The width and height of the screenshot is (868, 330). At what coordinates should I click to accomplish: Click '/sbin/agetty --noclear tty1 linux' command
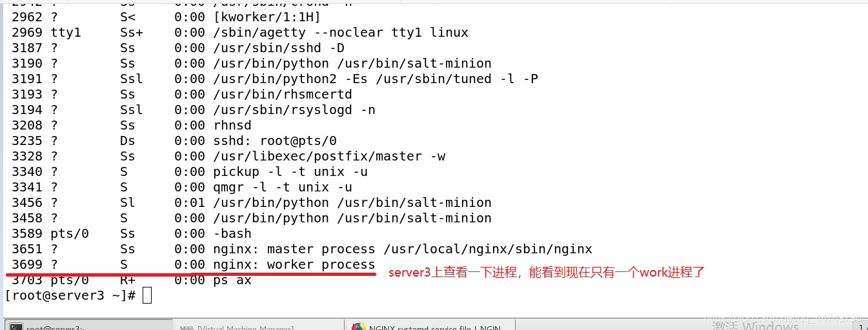(x=341, y=33)
